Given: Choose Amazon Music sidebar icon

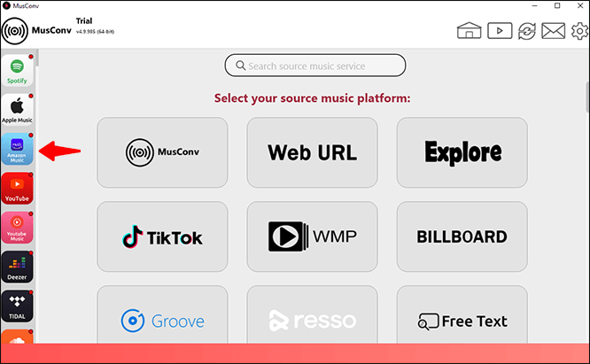Looking at the screenshot, I should [x=17, y=150].
